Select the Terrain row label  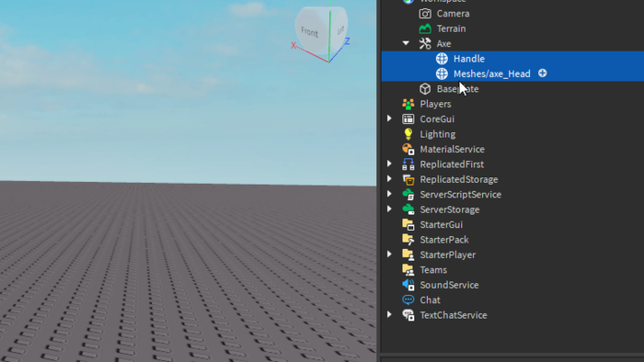point(451,28)
